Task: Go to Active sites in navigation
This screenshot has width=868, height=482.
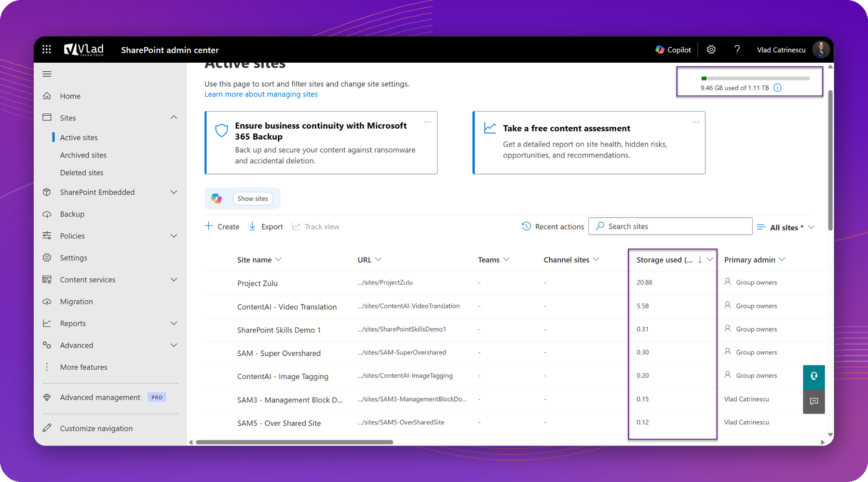Action: [79, 137]
